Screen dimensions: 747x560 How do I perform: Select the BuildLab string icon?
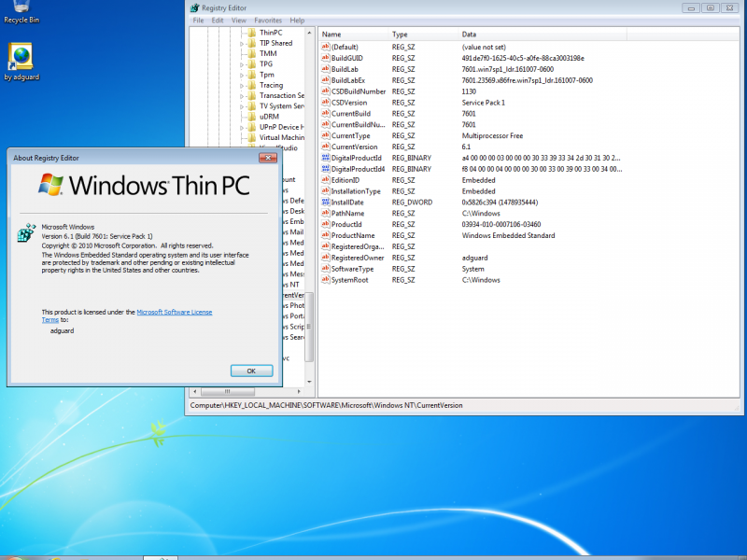click(325, 69)
